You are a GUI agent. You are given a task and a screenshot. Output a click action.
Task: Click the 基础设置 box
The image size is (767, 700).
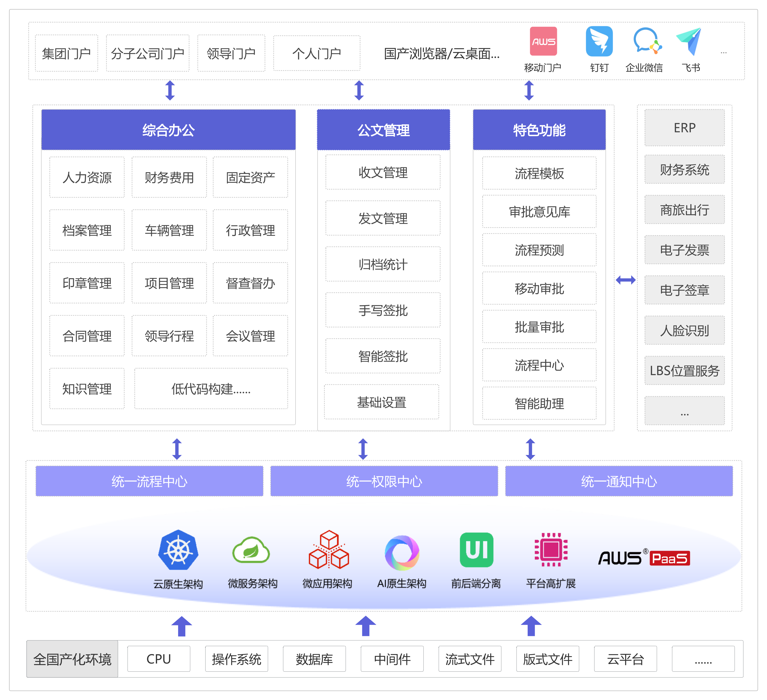click(382, 402)
